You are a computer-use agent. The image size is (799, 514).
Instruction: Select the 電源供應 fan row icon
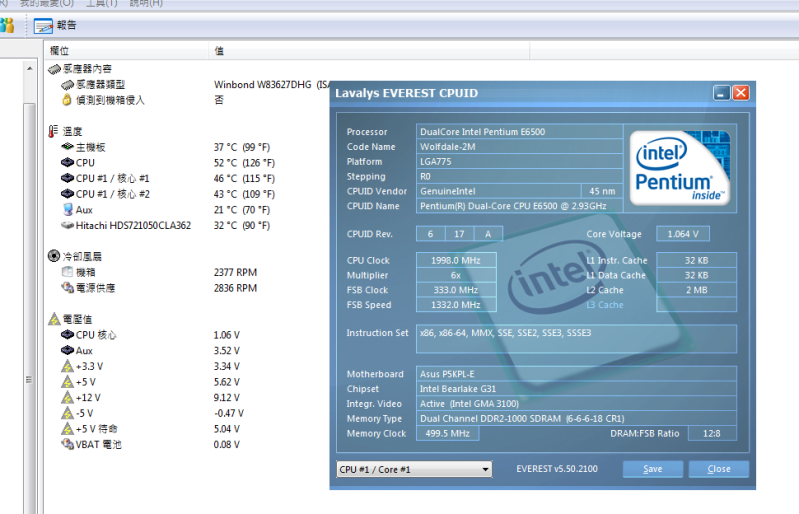tap(67, 288)
